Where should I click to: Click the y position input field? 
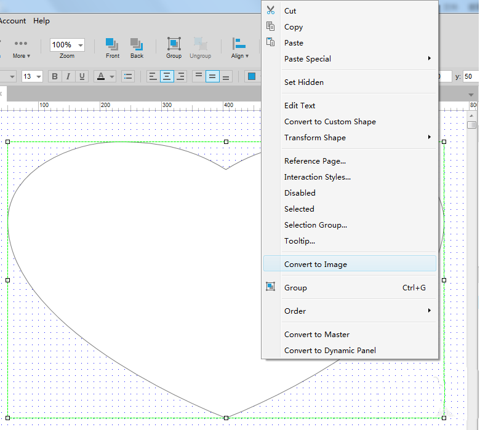coord(470,76)
